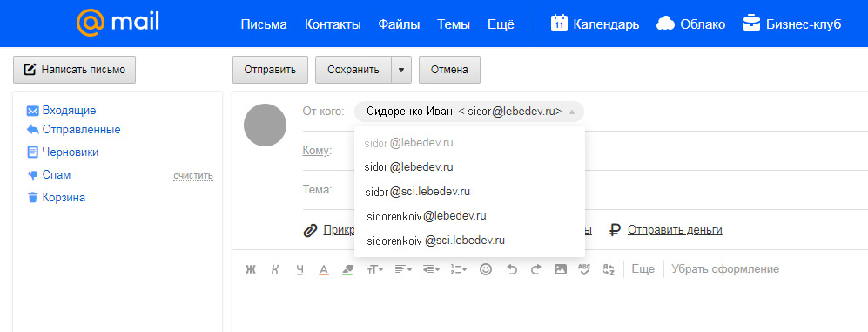868x332 pixels.
Task: Insert an image into the letter
Action: (561, 269)
